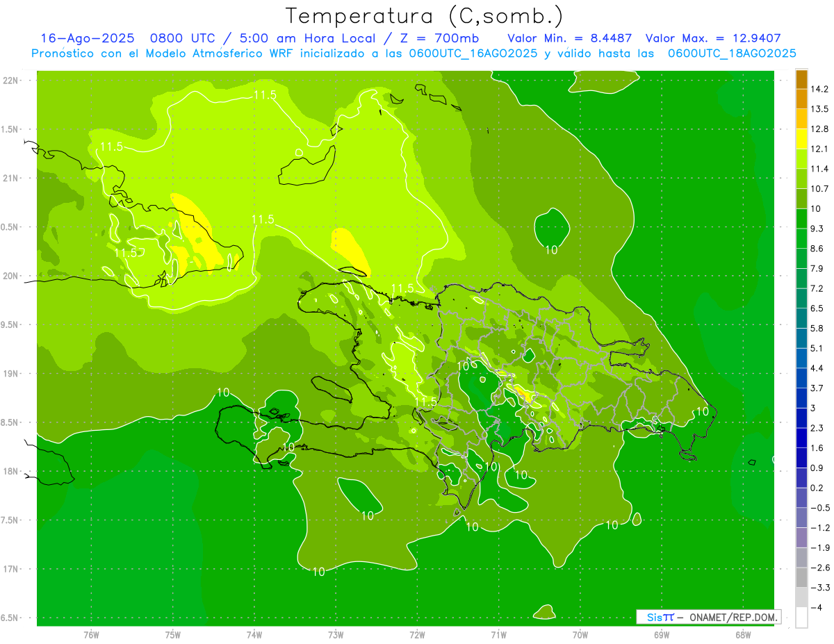Click the "74W" longitude label

tap(254, 635)
